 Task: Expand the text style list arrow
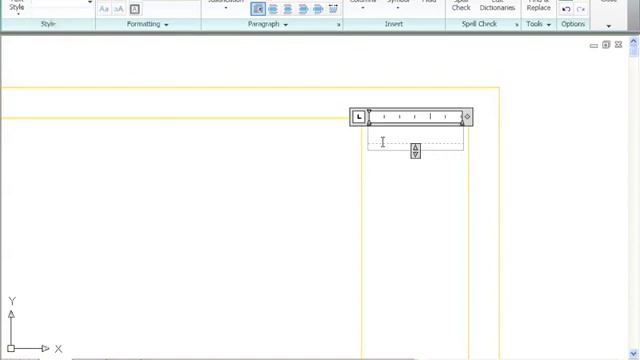pos(89,2)
